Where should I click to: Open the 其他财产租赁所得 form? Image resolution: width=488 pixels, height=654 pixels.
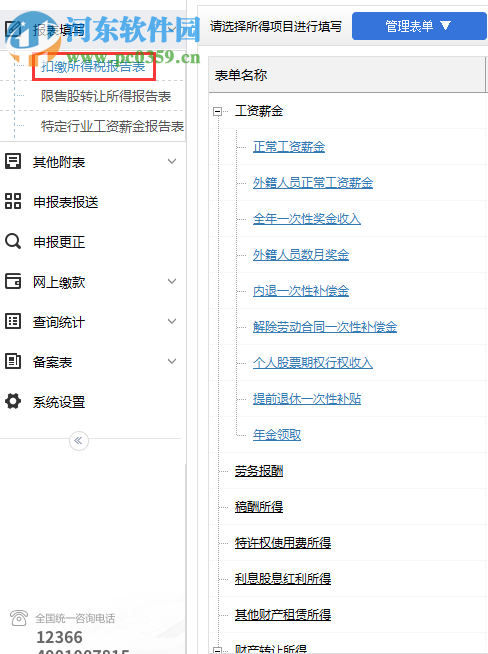[283, 614]
